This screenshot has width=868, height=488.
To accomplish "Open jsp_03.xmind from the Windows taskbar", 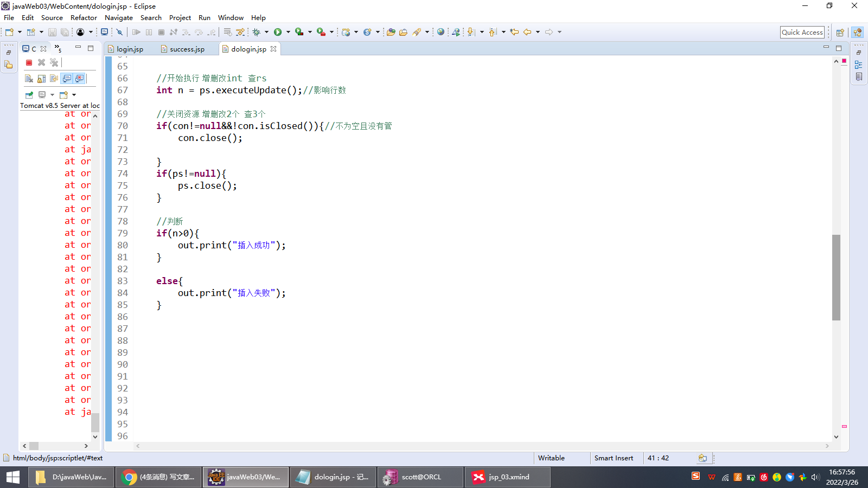I will (508, 477).
